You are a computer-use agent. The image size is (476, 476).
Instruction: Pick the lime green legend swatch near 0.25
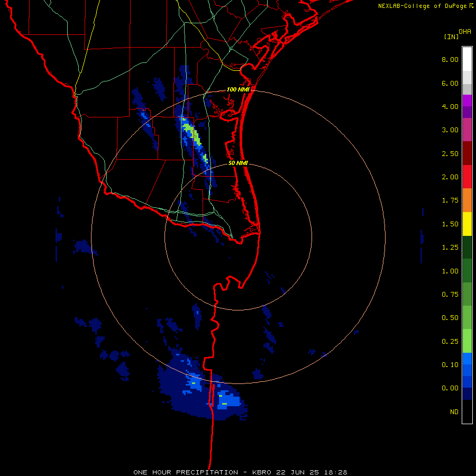[x=467, y=341]
